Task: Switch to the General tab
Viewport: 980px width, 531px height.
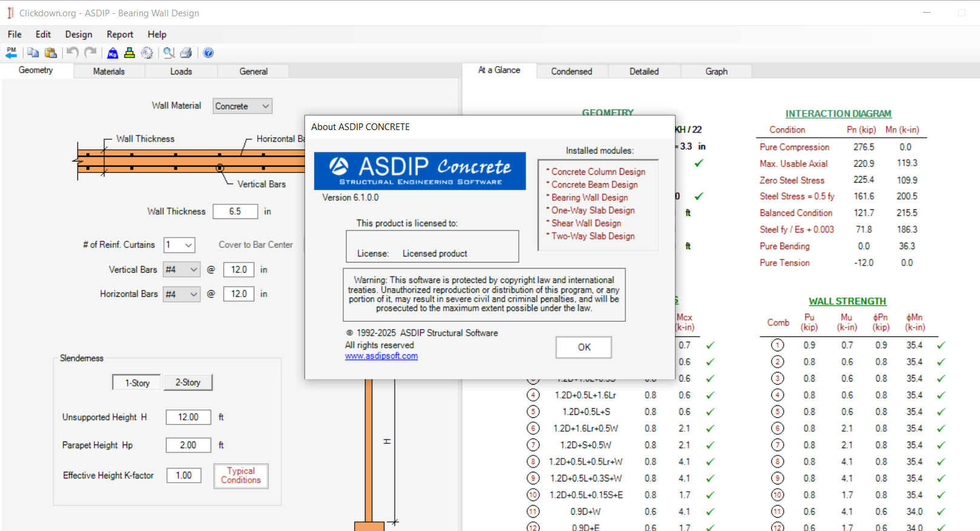Action: [x=254, y=71]
